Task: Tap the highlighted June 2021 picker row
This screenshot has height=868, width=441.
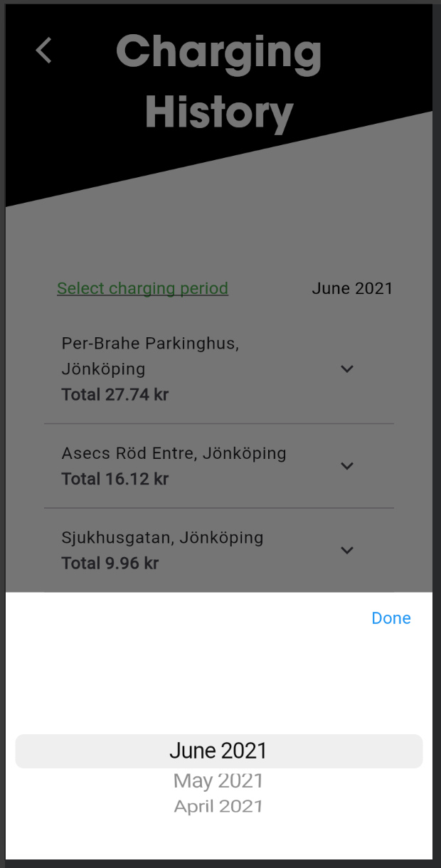Action: click(218, 751)
